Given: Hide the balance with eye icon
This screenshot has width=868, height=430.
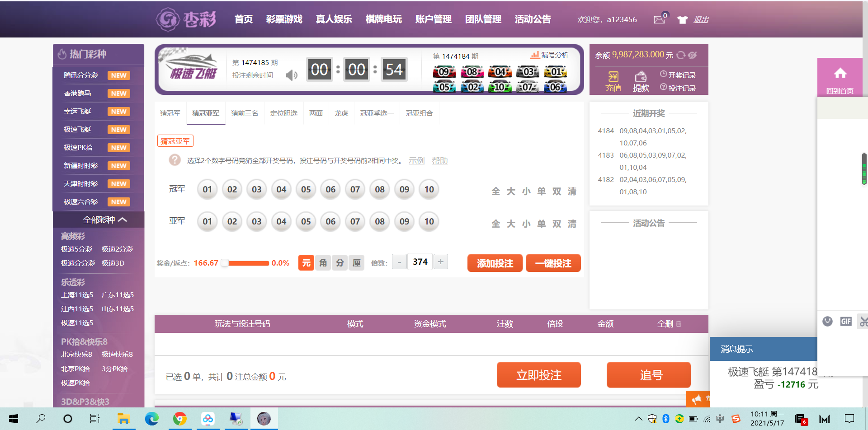Looking at the screenshot, I should [693, 55].
